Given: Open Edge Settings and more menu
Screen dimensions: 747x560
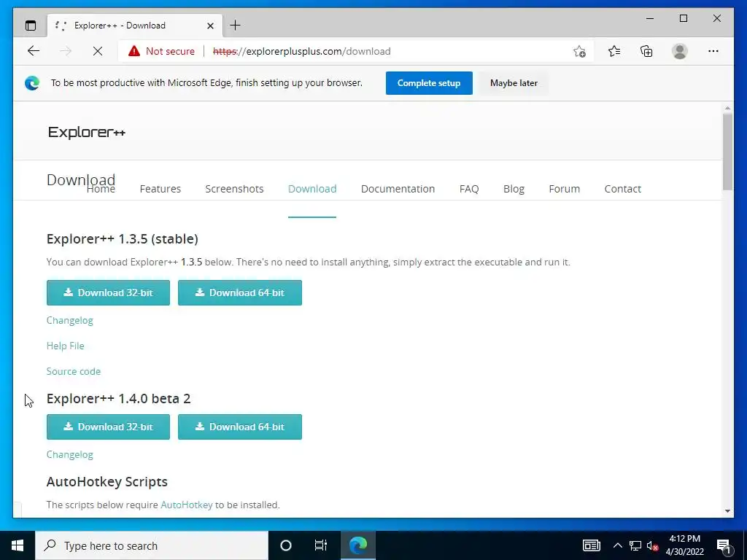Looking at the screenshot, I should [x=713, y=51].
